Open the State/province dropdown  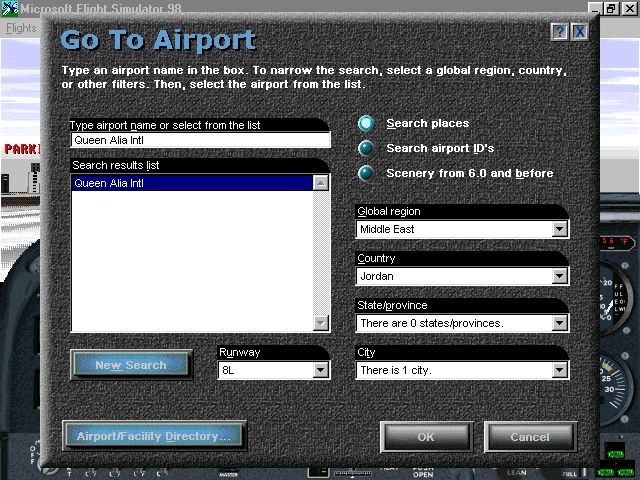(560, 323)
